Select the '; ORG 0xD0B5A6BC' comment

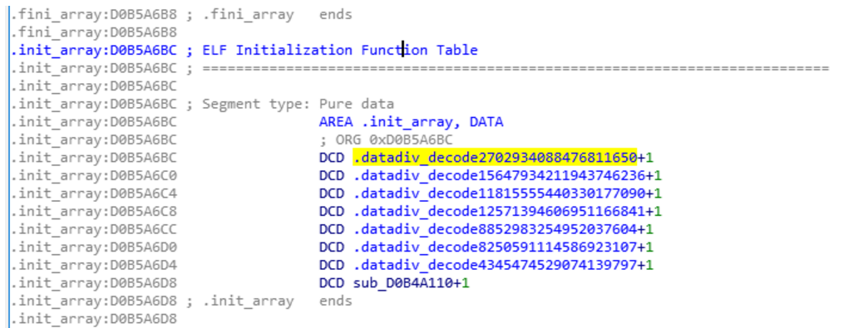pos(386,140)
